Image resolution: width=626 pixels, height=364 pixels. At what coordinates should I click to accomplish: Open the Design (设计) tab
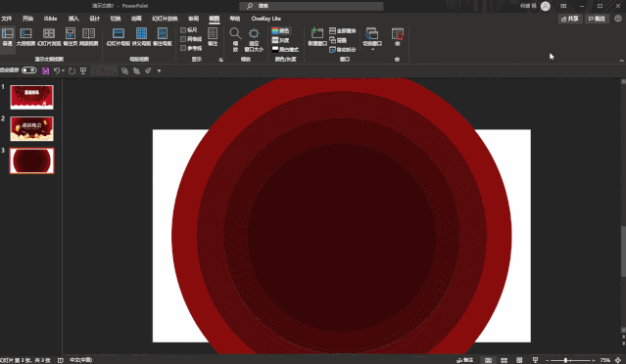coord(95,19)
